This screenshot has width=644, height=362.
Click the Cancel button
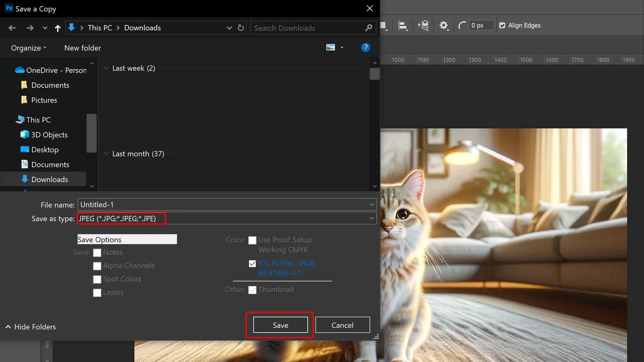pos(342,325)
